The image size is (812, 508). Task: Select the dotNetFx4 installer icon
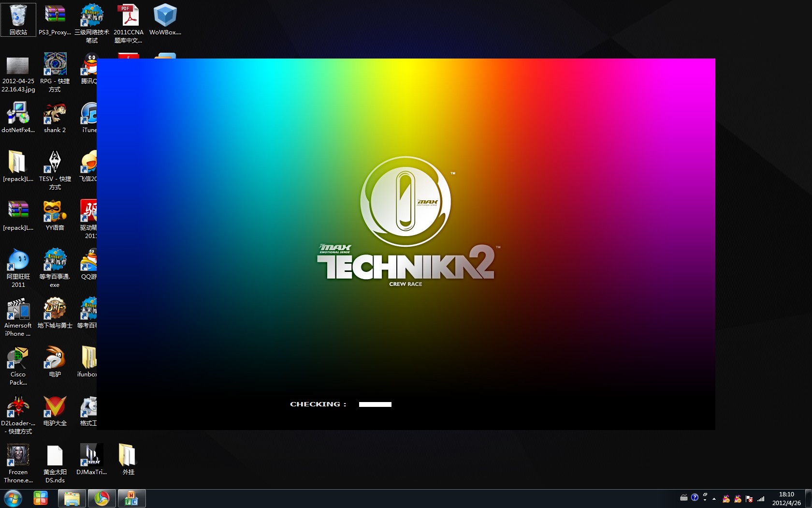tap(18, 118)
